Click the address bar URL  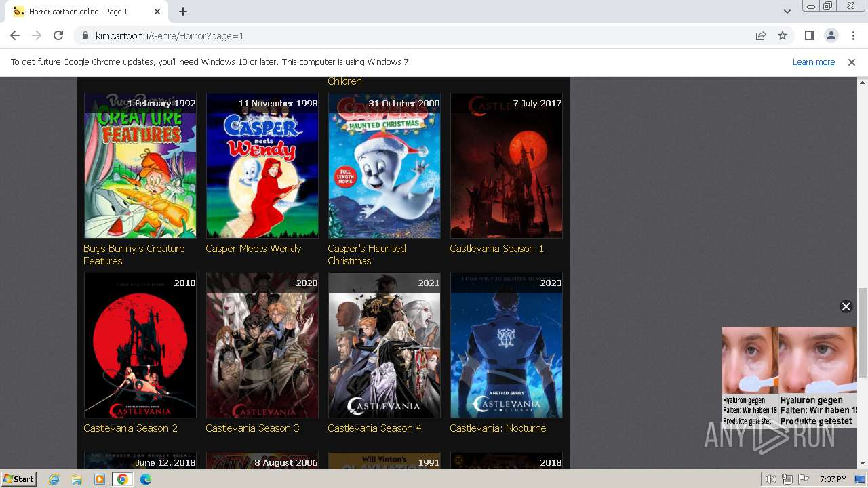click(170, 36)
